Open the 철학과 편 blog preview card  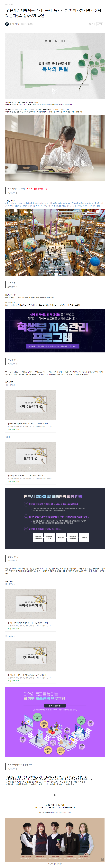click(30, 463)
